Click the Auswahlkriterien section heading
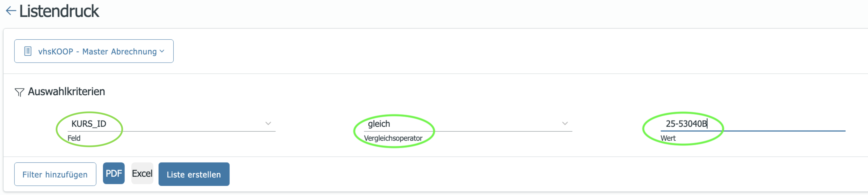The image size is (868, 195). point(66,92)
